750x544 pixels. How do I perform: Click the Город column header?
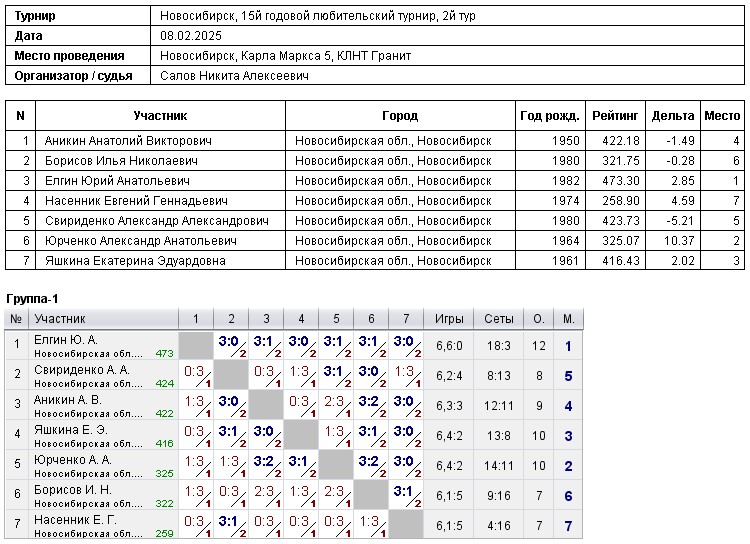click(400, 116)
